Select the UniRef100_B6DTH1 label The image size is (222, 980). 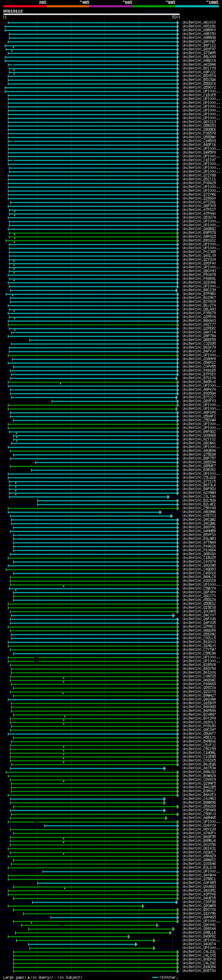point(199,527)
